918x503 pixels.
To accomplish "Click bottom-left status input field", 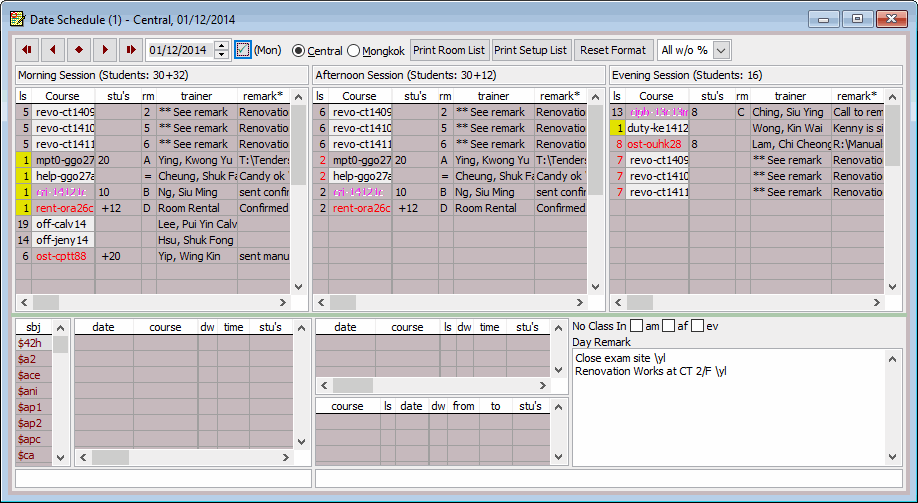I will pos(163,478).
